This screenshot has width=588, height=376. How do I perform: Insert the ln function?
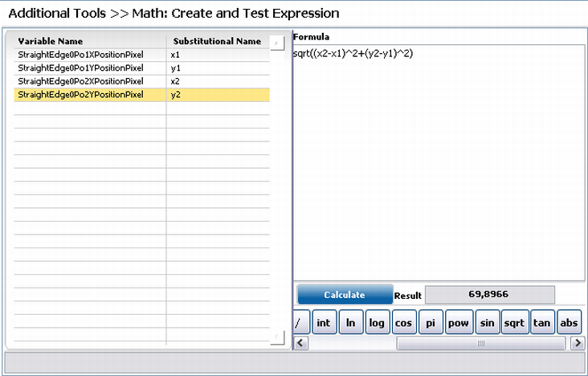(350, 322)
